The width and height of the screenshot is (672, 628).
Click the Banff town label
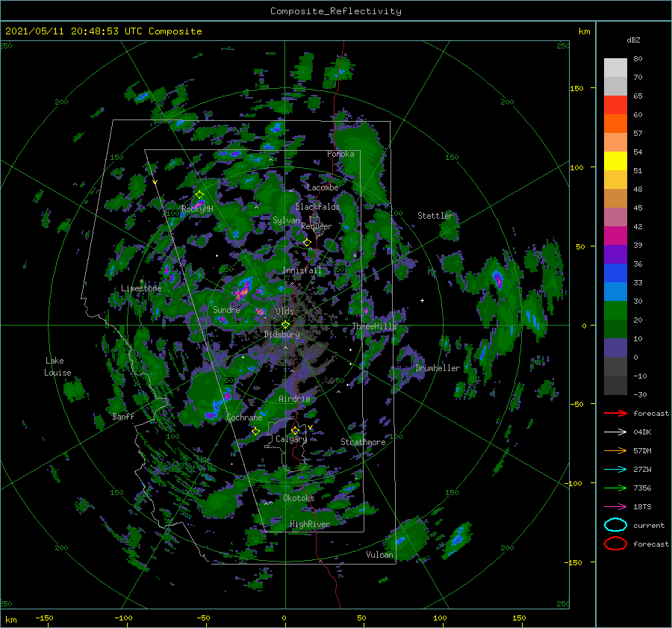[123, 417]
